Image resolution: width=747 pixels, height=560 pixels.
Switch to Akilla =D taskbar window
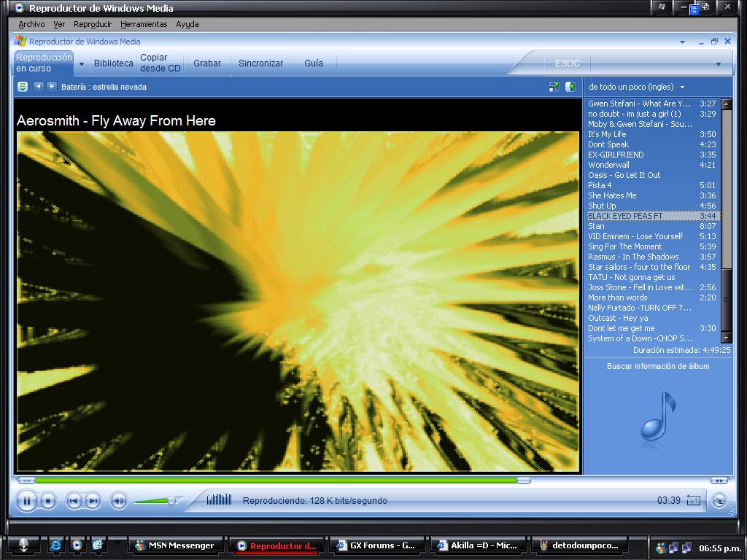point(479,545)
